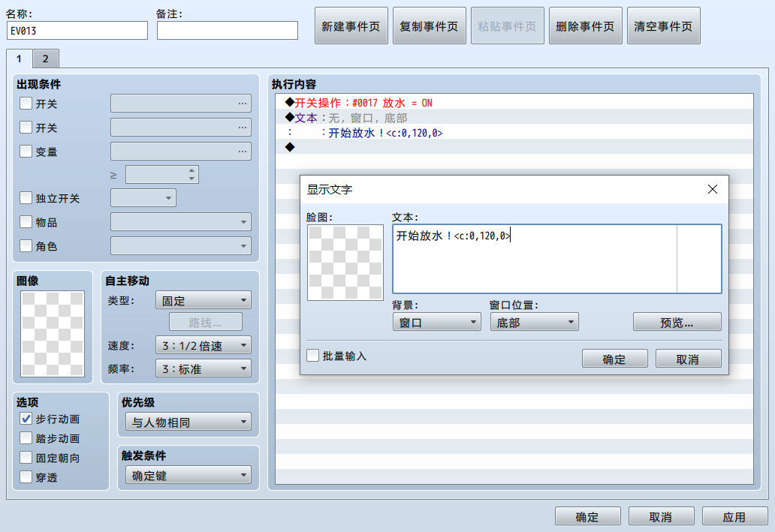Open the 自主移动 类型 dropdown
The image size is (775, 532).
coord(204,300)
